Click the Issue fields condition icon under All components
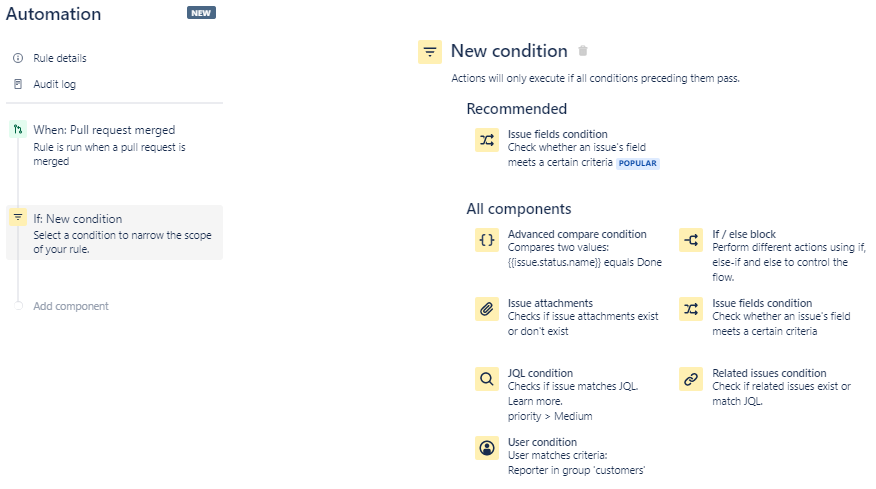This screenshot has height=489, width=876. click(690, 309)
